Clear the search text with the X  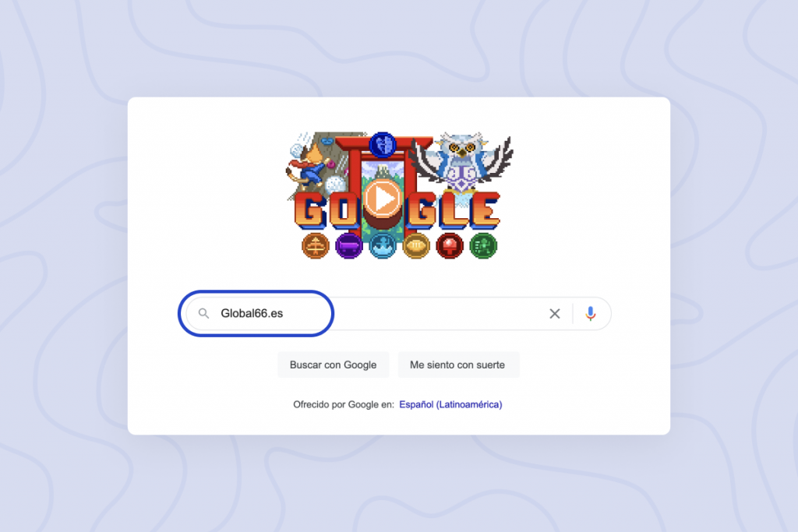click(x=555, y=313)
